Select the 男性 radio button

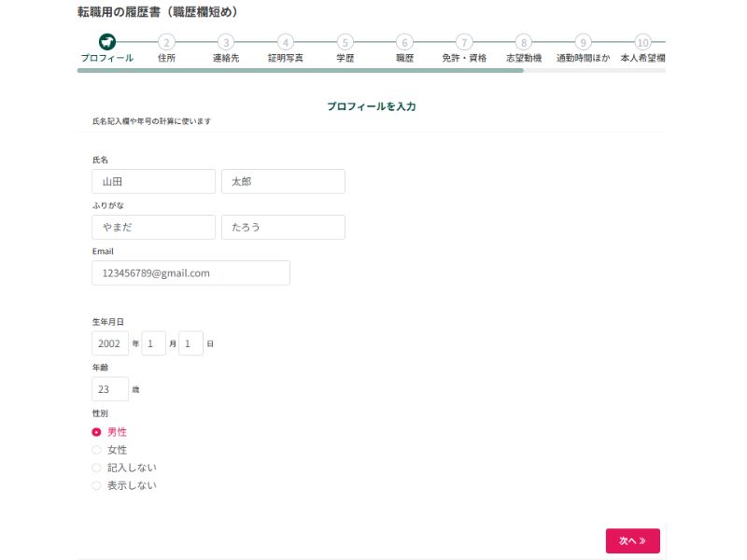[x=96, y=432]
